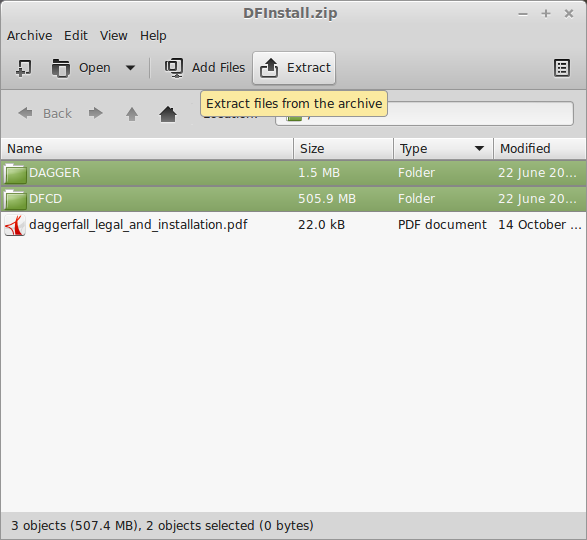Open the Archive menu
Viewport: 587px width, 540px height.
point(30,36)
